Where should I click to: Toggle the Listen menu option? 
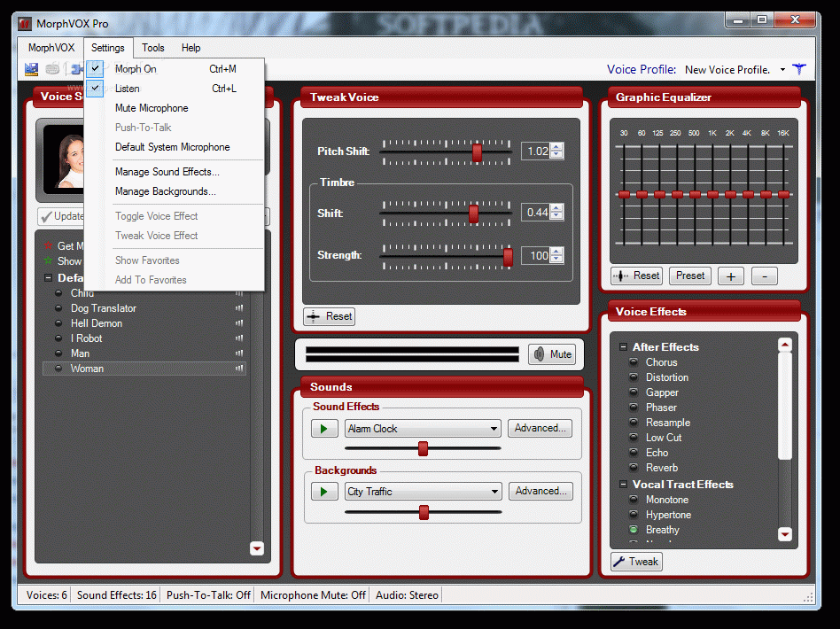tap(127, 89)
